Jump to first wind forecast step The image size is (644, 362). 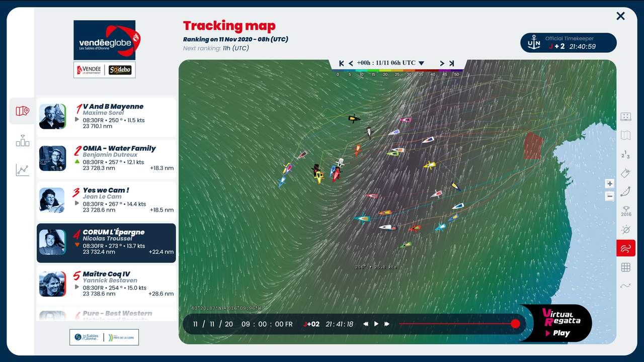[x=342, y=63]
